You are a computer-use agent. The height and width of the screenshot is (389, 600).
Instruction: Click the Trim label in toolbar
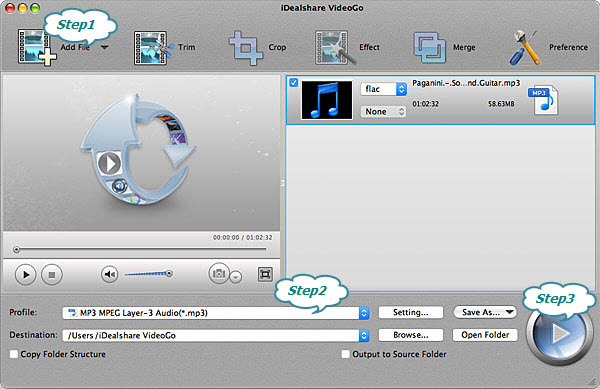[186, 47]
